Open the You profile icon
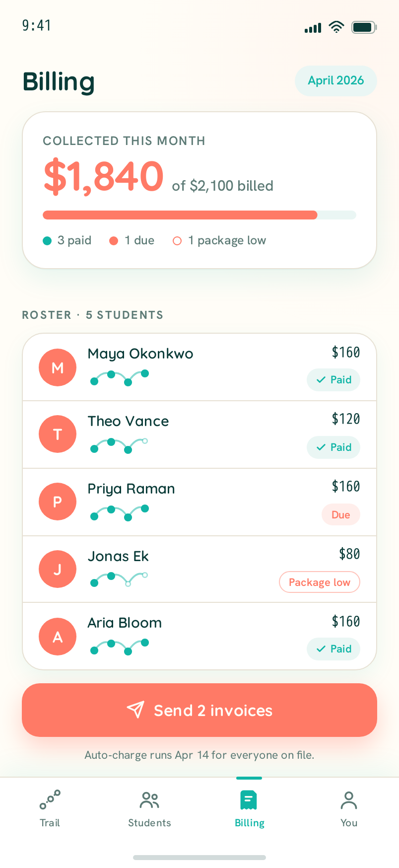 tap(349, 800)
